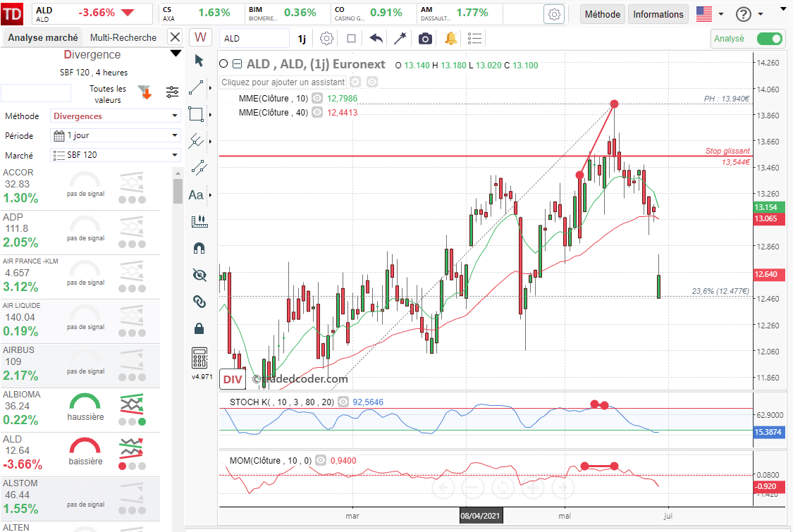The image size is (793, 532).
Task: Toggle the lock drawings padlock
Action: pos(199,328)
